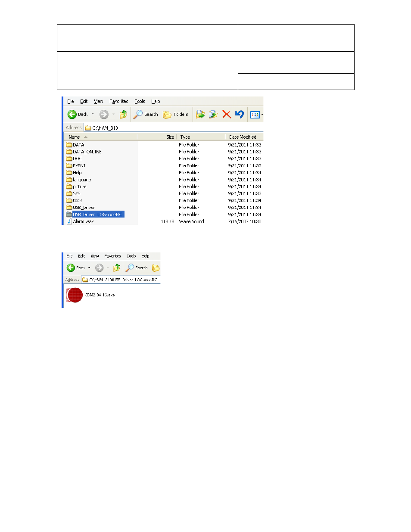Viewport: 411px width, 532px height.
Task: Select the SYS folder icon
Action: [x=69, y=193]
